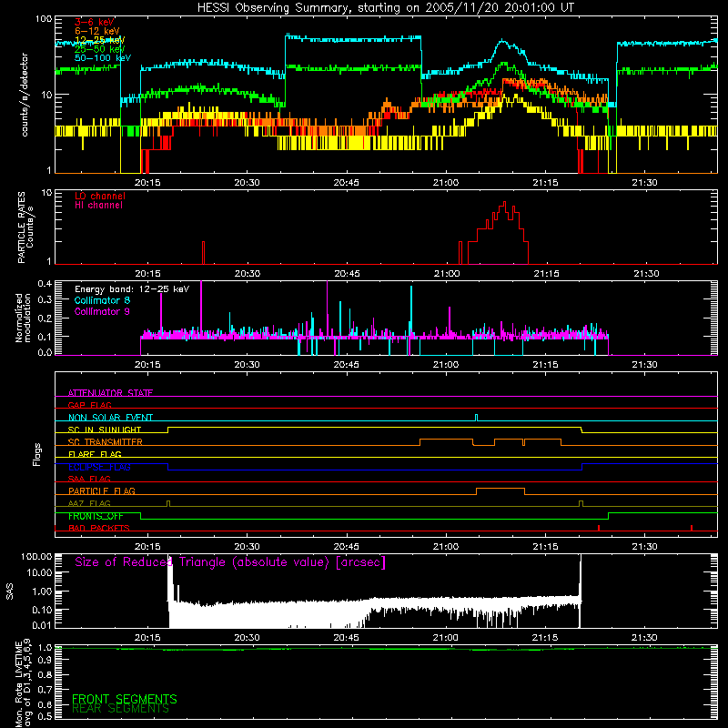
Task: Click the HESSI Observing Summary plot title
Action: point(386,8)
